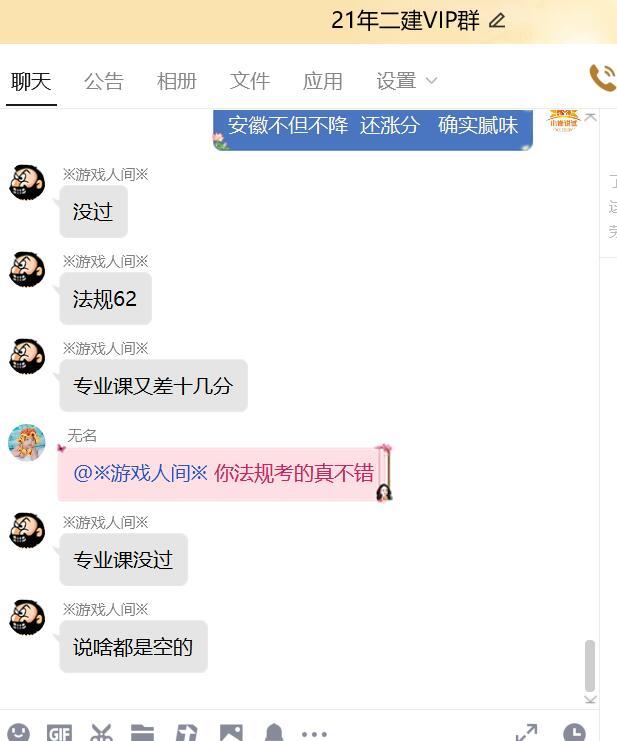
Task: Open the GIF sticker panel
Action: click(60, 733)
